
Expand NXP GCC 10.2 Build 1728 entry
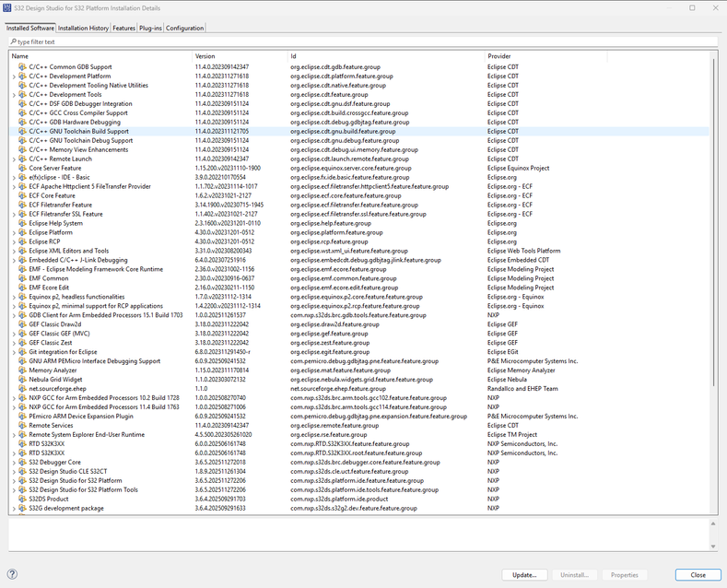(x=14, y=398)
